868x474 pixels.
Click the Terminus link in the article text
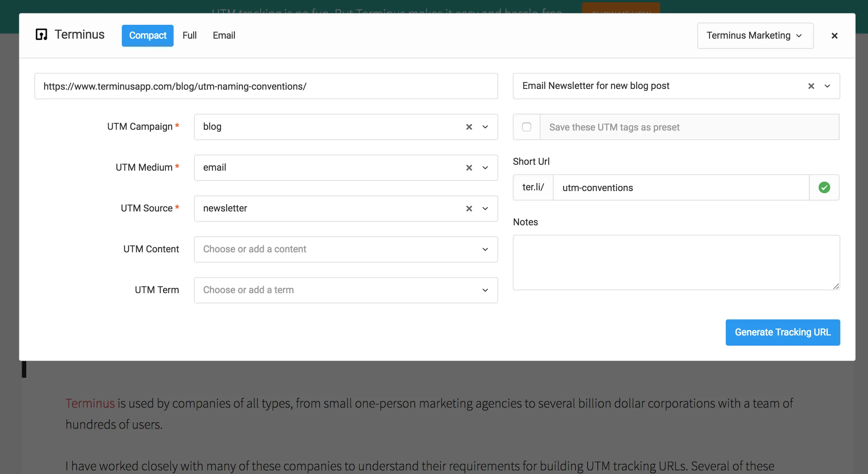(90, 403)
